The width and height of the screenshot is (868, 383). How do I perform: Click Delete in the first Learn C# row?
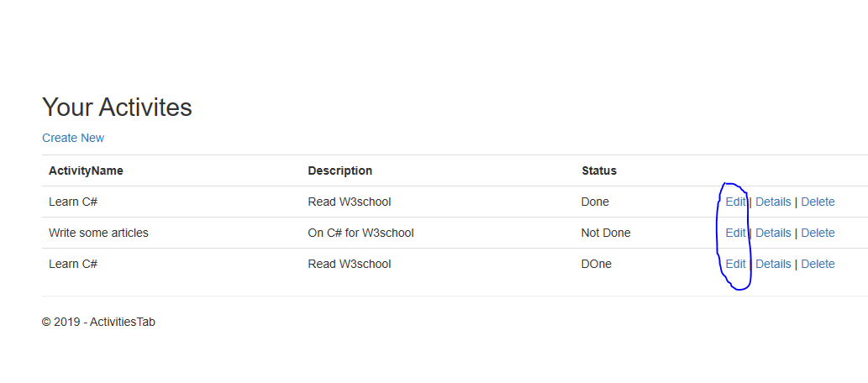[818, 202]
